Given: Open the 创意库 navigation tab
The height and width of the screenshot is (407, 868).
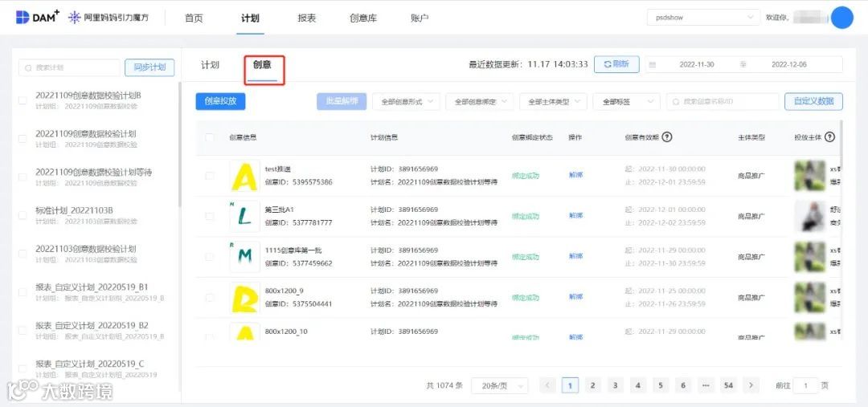Looking at the screenshot, I should point(363,18).
